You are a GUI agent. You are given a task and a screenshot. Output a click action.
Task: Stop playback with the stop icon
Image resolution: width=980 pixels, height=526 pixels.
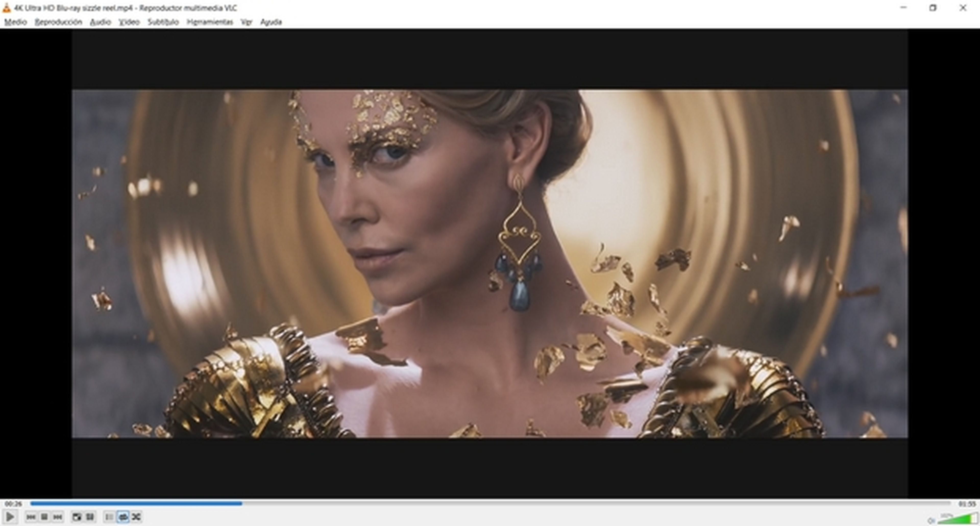[x=44, y=517]
